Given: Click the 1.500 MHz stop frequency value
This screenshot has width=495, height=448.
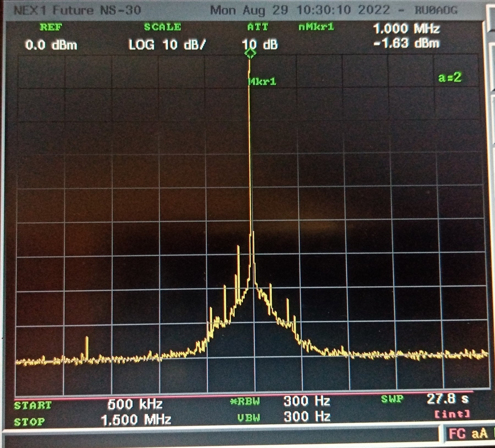Looking at the screenshot, I should [136, 420].
